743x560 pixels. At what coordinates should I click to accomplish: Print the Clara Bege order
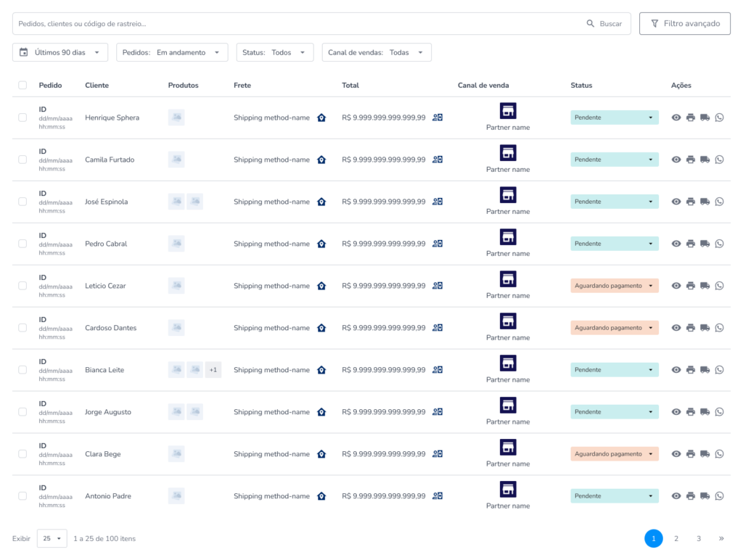coord(690,454)
